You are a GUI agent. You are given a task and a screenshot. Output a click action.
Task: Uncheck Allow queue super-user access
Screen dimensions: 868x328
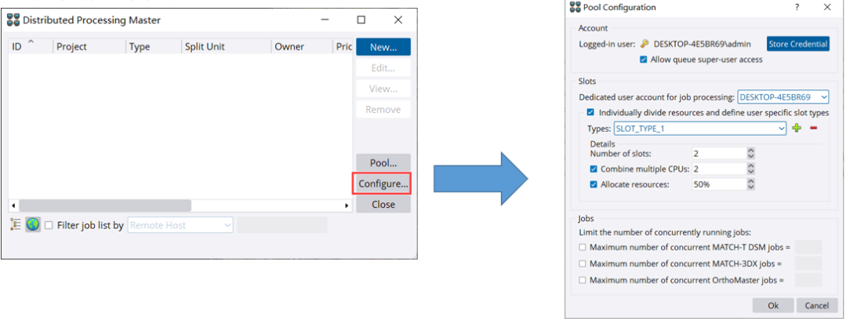click(645, 60)
